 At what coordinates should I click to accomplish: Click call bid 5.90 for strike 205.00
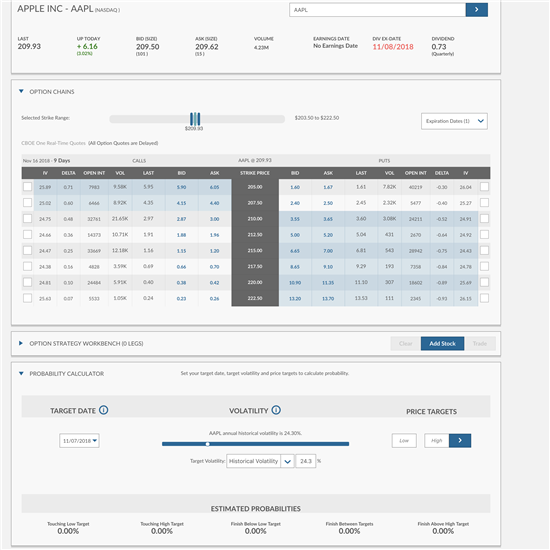click(x=181, y=187)
